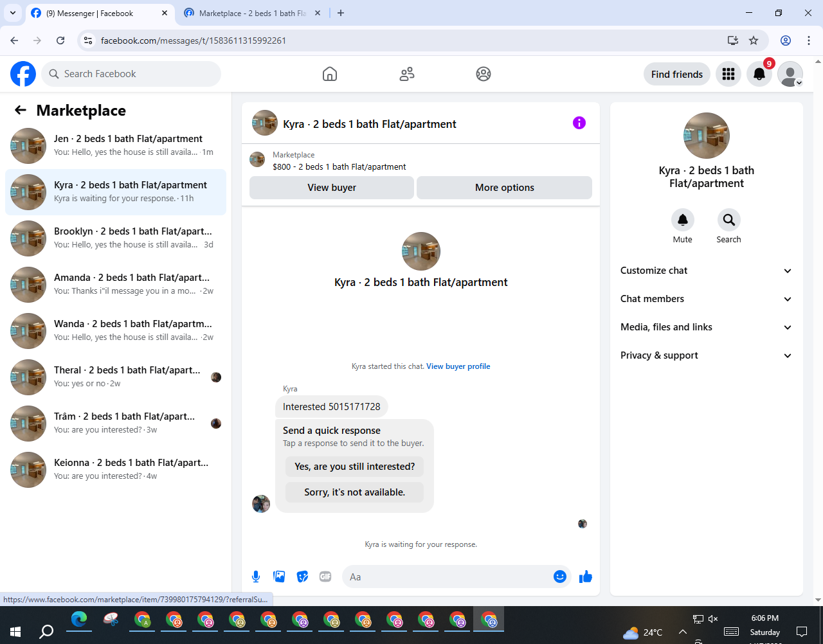Click the Search Facebook field

click(131, 74)
